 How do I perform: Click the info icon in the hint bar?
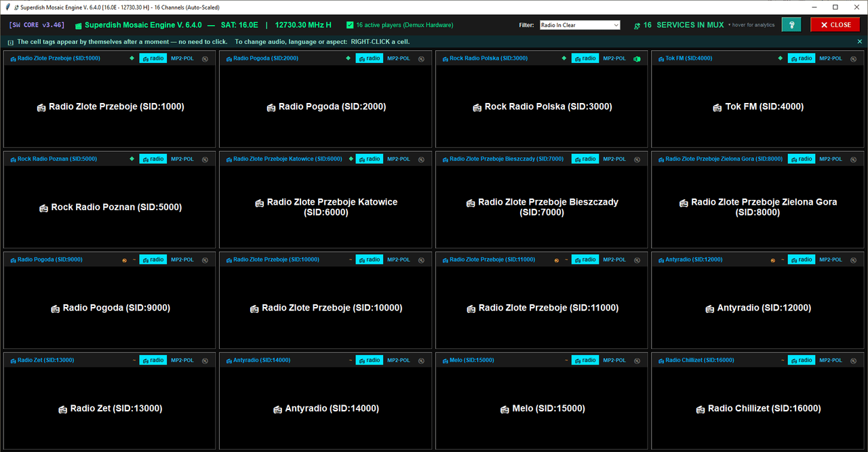point(10,42)
